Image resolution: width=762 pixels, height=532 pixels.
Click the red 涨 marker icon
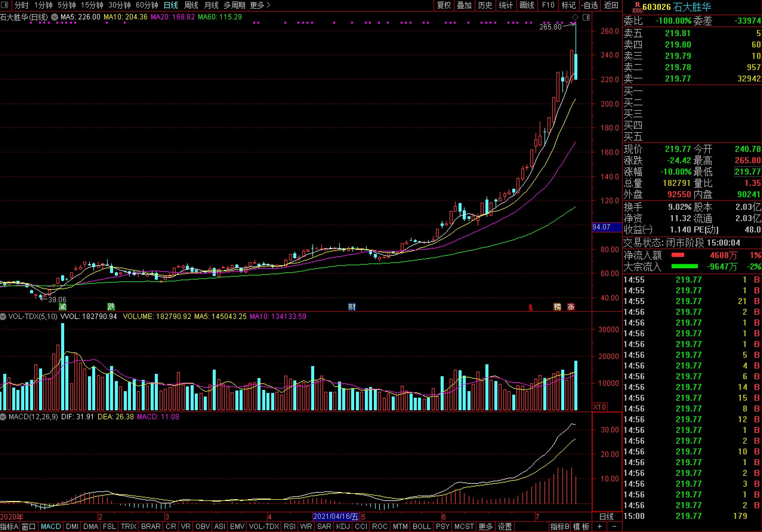point(571,307)
